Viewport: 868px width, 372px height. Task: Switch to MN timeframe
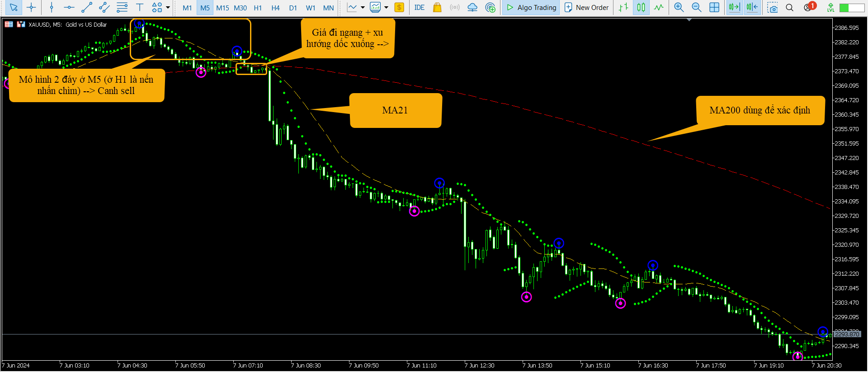click(x=329, y=8)
